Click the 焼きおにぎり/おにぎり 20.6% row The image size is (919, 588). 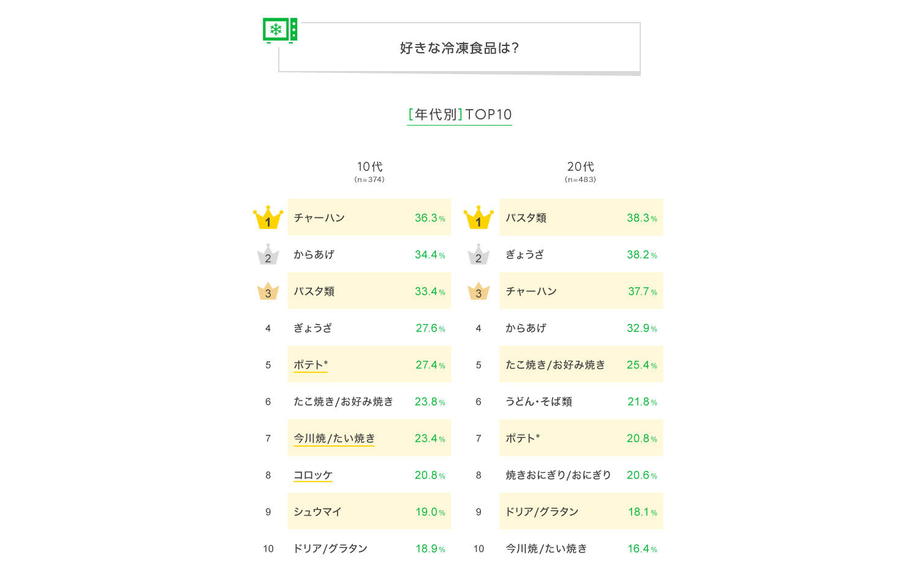[x=581, y=475]
